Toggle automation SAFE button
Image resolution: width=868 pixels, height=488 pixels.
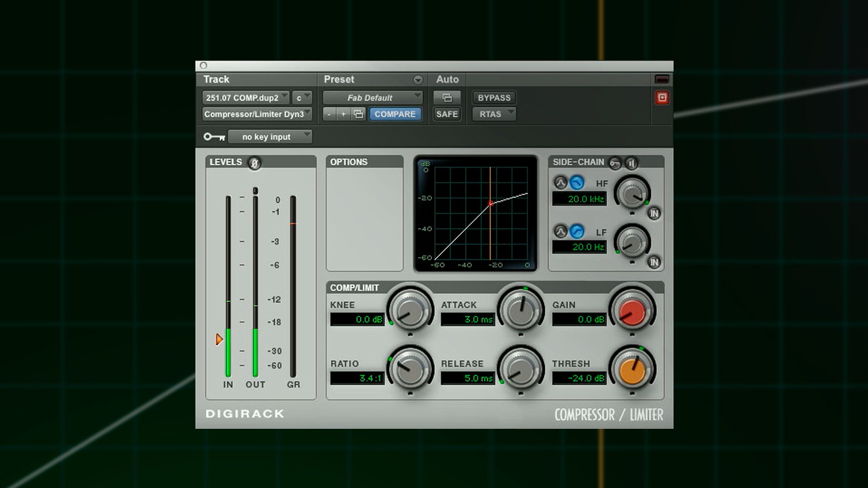447,114
